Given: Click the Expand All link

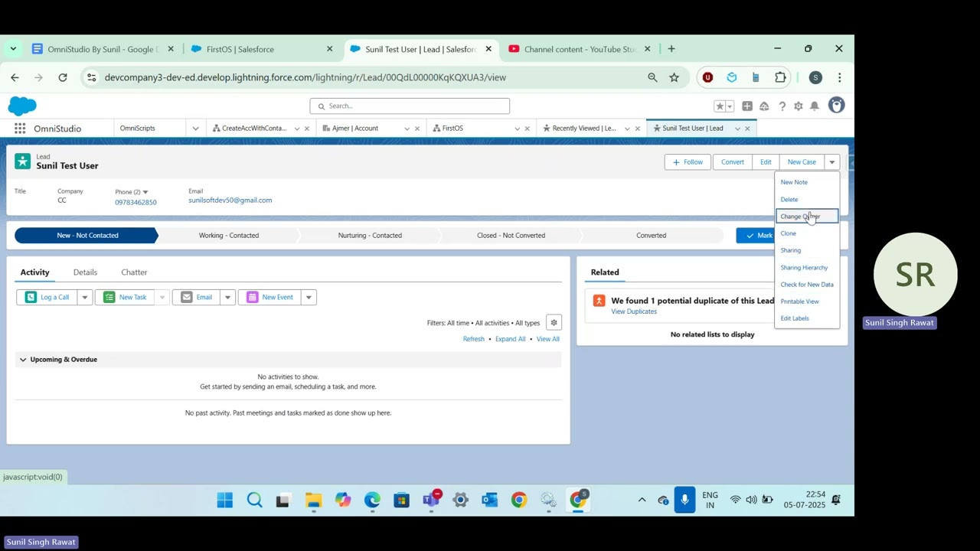Looking at the screenshot, I should [x=510, y=339].
